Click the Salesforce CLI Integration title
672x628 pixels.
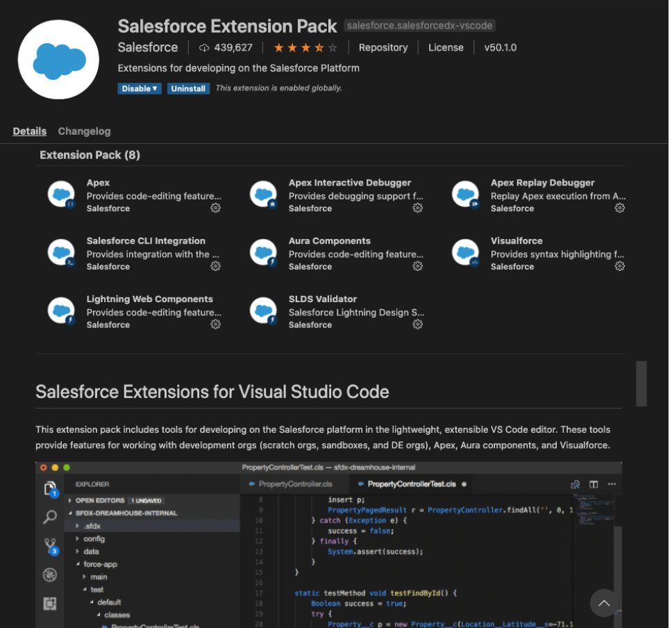tap(146, 241)
